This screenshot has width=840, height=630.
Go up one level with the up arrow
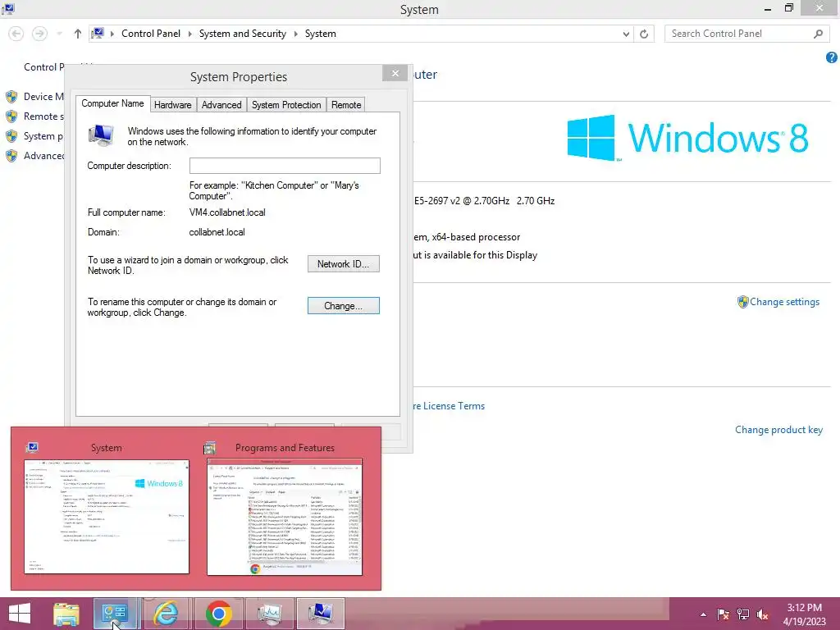point(78,34)
